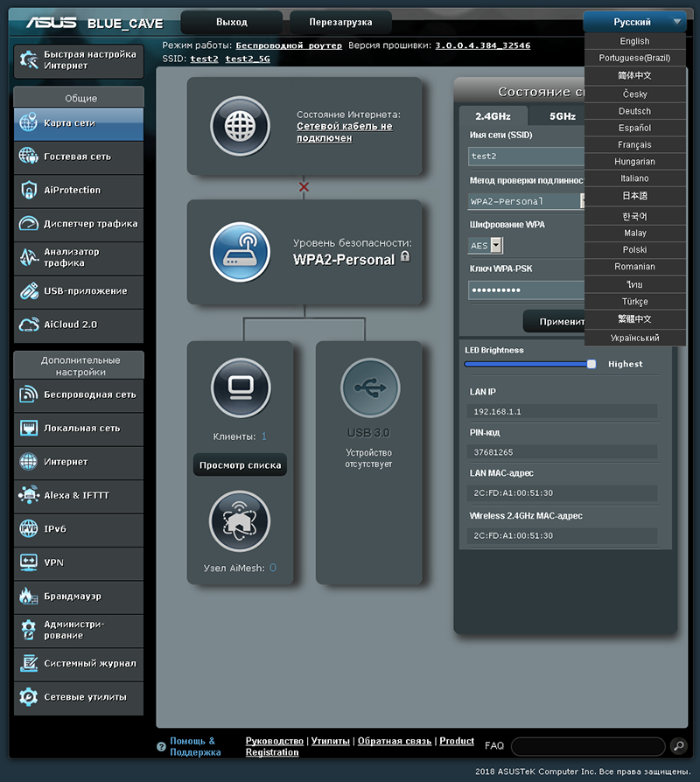700x782 pixels.
Task: Open Wireless settings 'Беспроводная сеть'
Action: [79, 395]
